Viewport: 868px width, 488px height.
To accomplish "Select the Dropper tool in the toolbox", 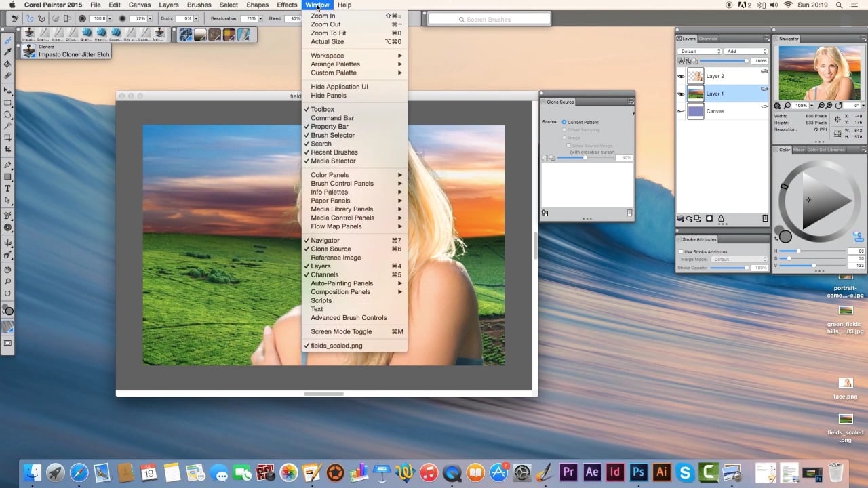I will pyautogui.click(x=8, y=52).
